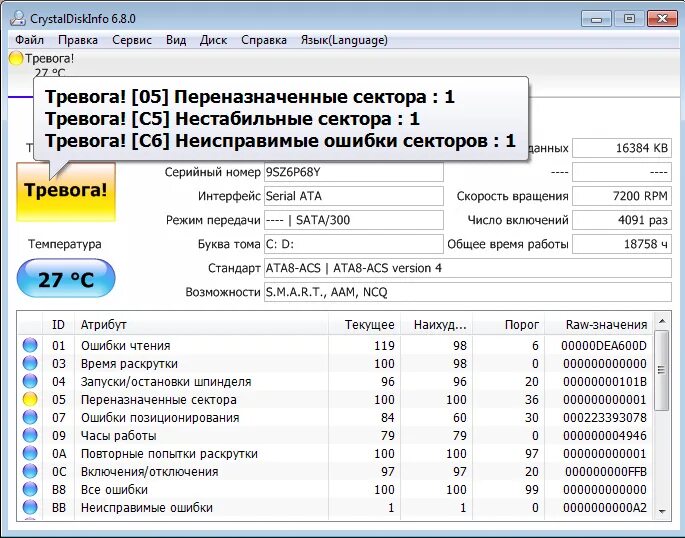Screen dimensions: 685x538
Task: Click the Буква тома field C: D:
Action: pyautogui.click(x=353, y=244)
